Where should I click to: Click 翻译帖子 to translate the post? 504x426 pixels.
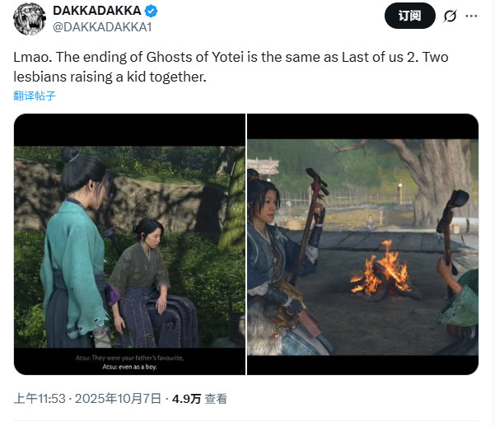35,96
